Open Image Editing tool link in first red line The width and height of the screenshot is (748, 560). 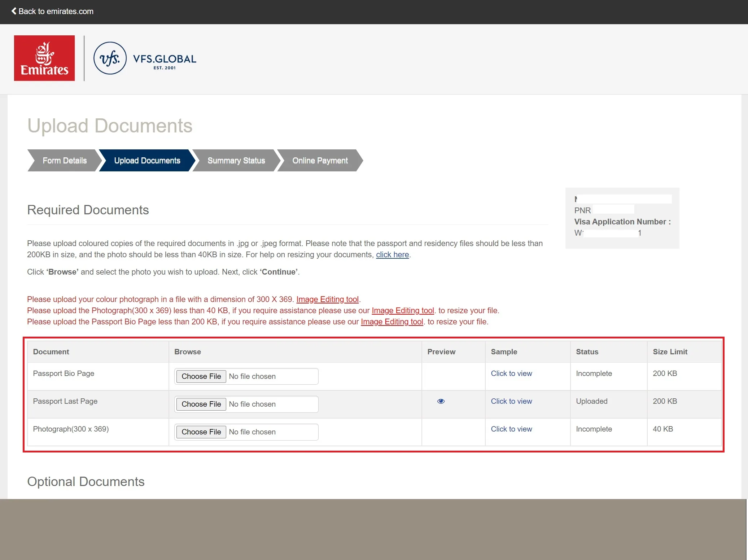(327, 299)
